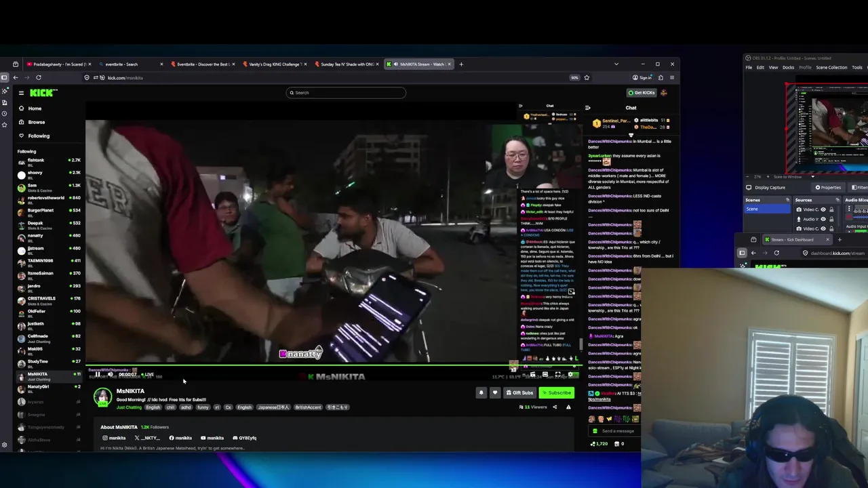Click the Just Chatting category link

pos(129,407)
